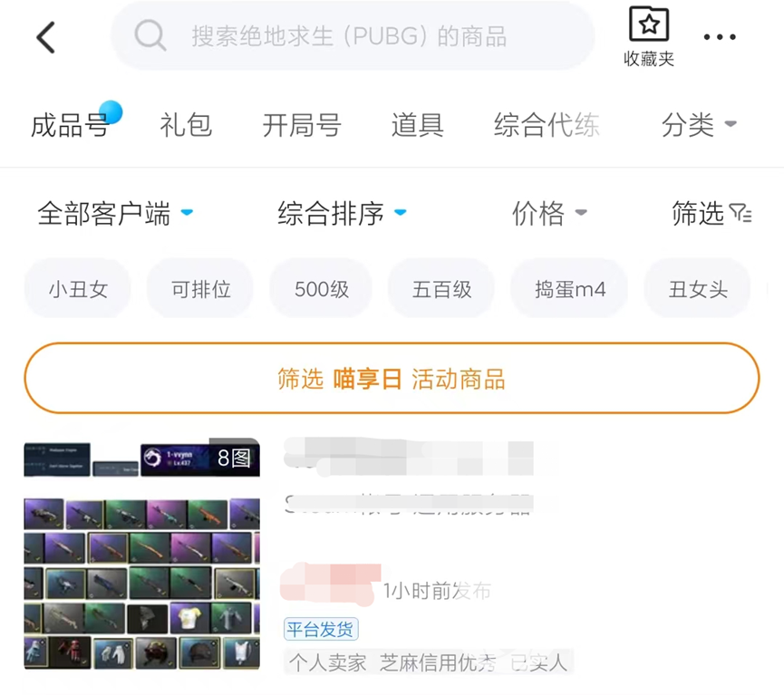Tap the 1小时前发布 timestamp
The image size is (784, 695).
click(x=437, y=591)
